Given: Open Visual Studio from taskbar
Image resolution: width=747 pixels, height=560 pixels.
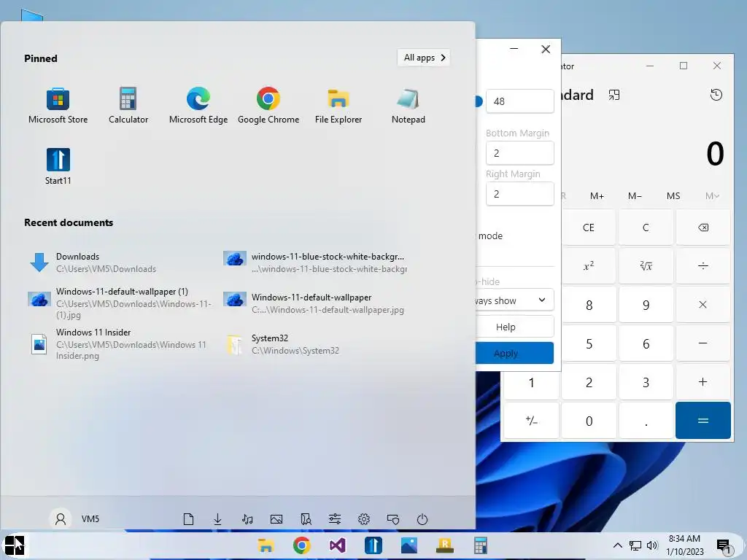Looking at the screenshot, I should click(x=337, y=545).
